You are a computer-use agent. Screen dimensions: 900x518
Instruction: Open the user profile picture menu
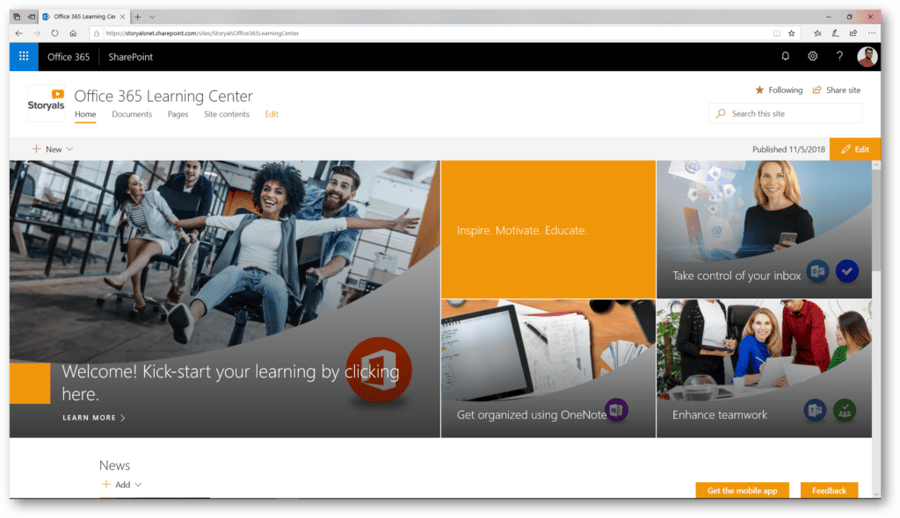click(x=867, y=56)
